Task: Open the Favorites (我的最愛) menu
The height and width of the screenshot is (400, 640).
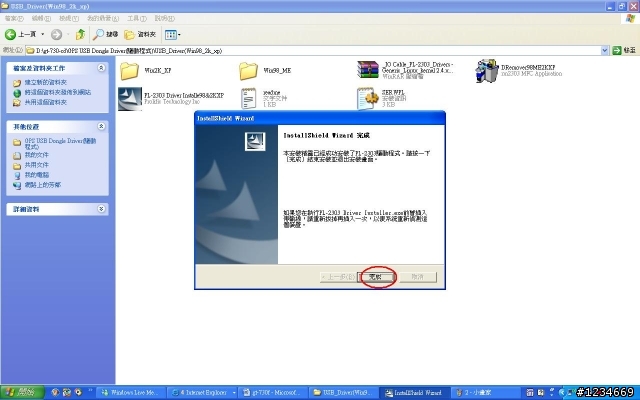Action: [103, 18]
